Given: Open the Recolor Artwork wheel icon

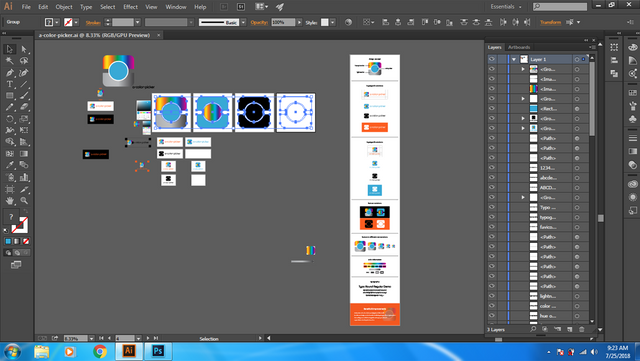Looking at the screenshot, I should click(x=348, y=22).
